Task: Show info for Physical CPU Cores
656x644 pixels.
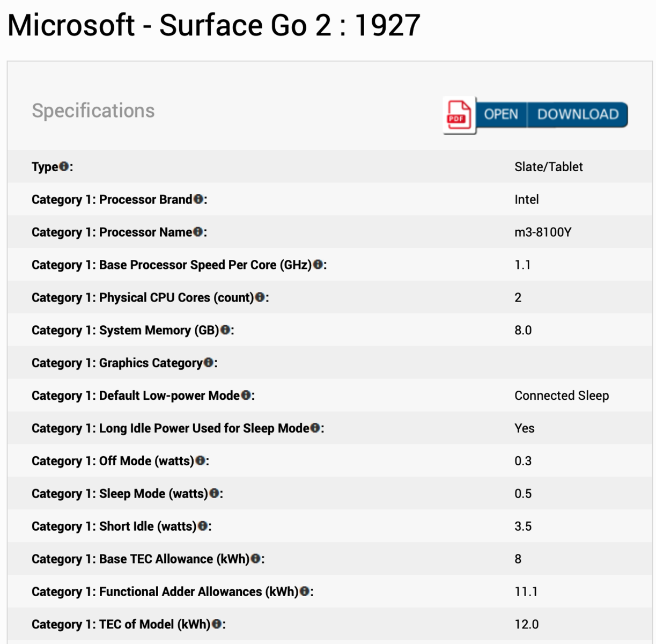Action: (260, 297)
